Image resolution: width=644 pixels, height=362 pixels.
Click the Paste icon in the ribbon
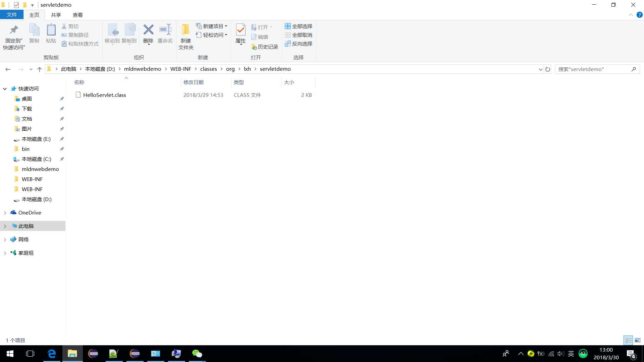[x=51, y=30]
